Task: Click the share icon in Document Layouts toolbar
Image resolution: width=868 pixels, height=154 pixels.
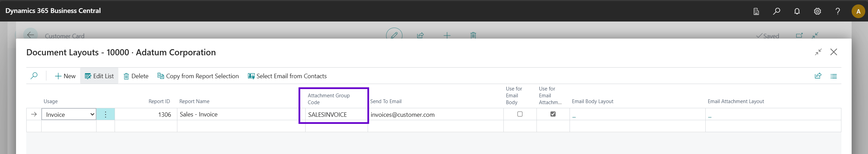Action: click(818, 76)
